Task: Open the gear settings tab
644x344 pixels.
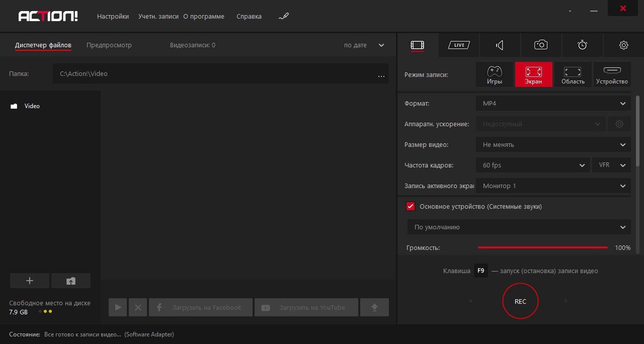Action: click(x=623, y=45)
